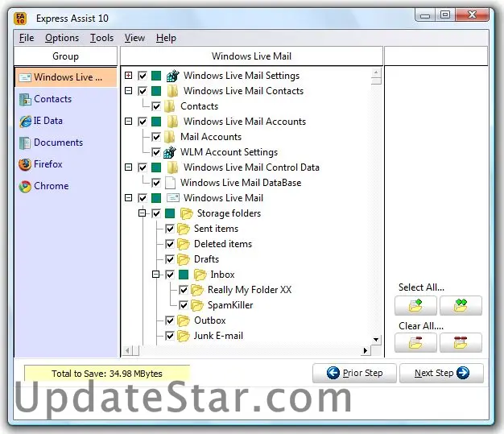Click green status square beside Inbox
504x434 pixels.
tap(184, 275)
